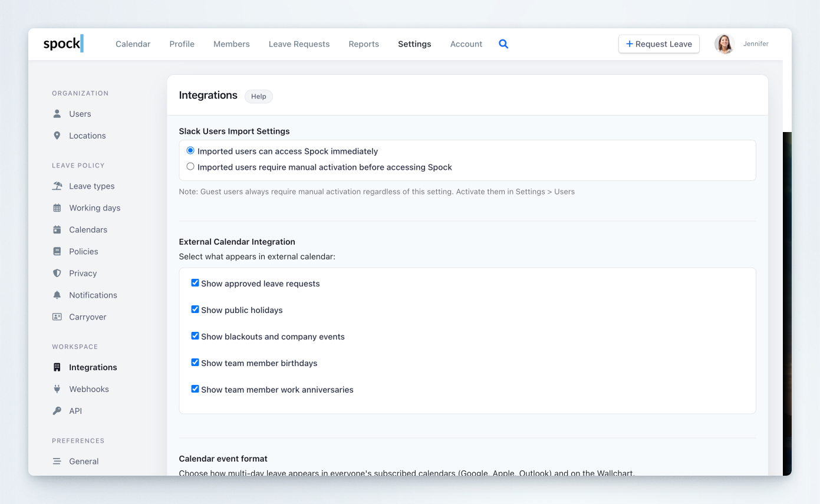Go to Profile in top navigation
This screenshot has width=820, height=504.
(x=182, y=44)
